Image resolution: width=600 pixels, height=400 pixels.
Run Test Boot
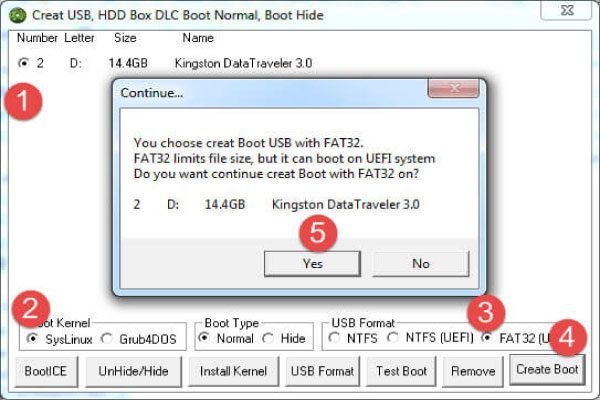(x=401, y=371)
